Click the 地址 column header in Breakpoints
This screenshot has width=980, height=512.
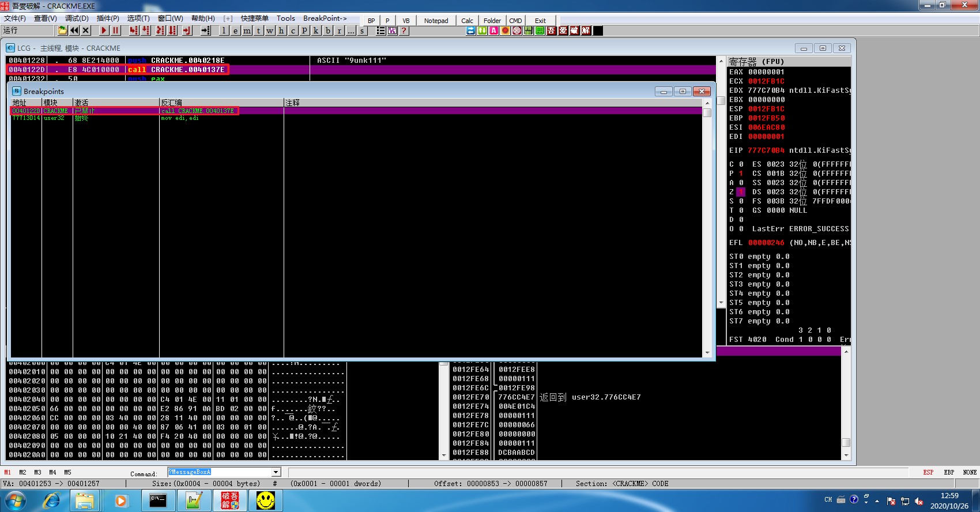26,103
